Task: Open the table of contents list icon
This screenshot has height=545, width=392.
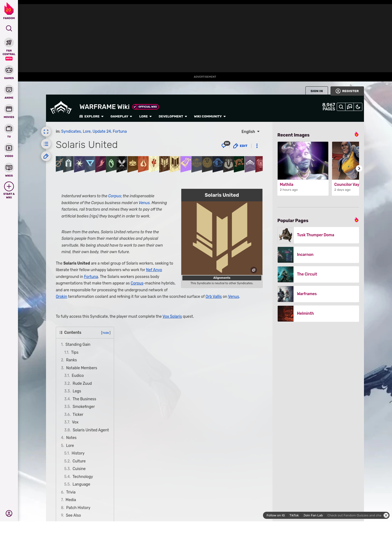Action: [46, 144]
